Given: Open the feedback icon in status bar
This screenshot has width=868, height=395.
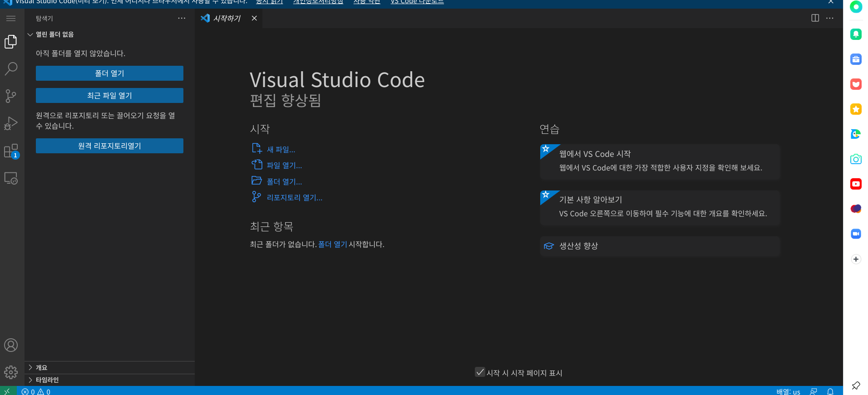Looking at the screenshot, I should point(814,391).
